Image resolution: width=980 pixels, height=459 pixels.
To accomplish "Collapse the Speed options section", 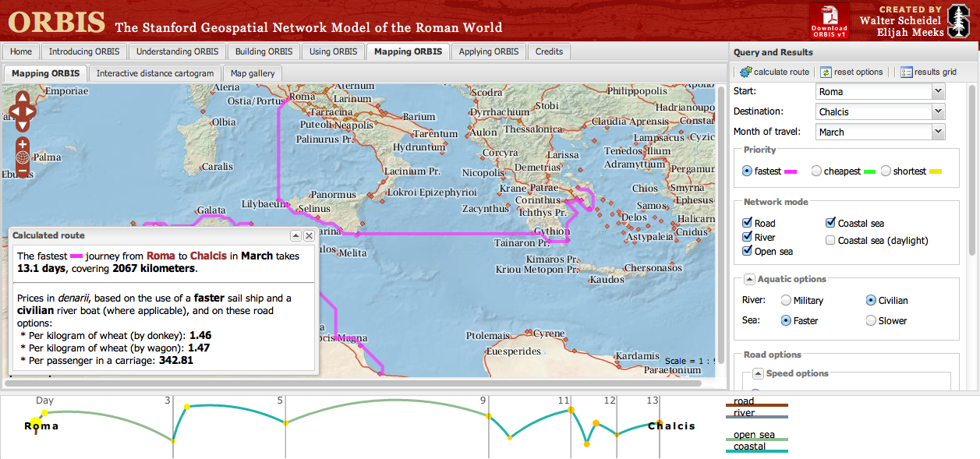I will pyautogui.click(x=758, y=373).
